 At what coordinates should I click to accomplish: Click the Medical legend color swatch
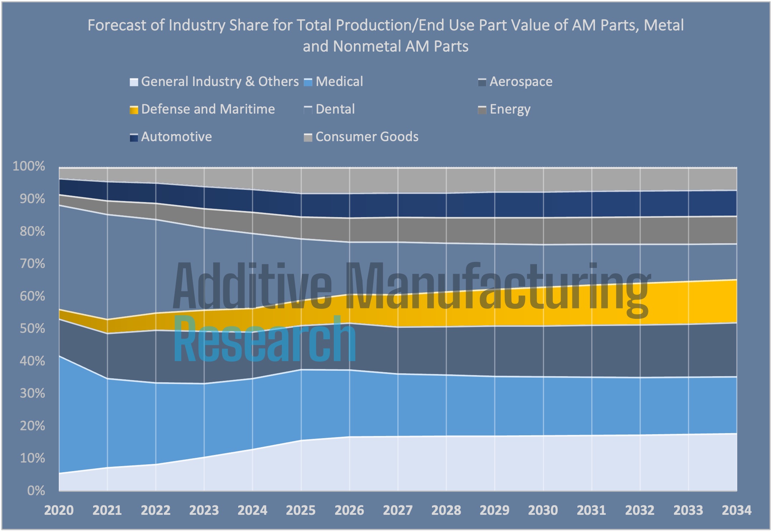tap(308, 82)
